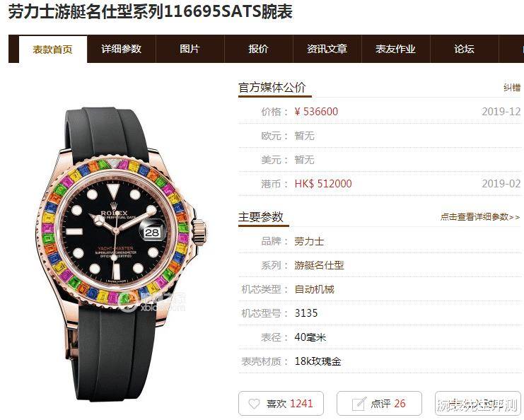524x420 pixels.
Task: Click the HK$ 512000 price
Action: click(x=323, y=183)
